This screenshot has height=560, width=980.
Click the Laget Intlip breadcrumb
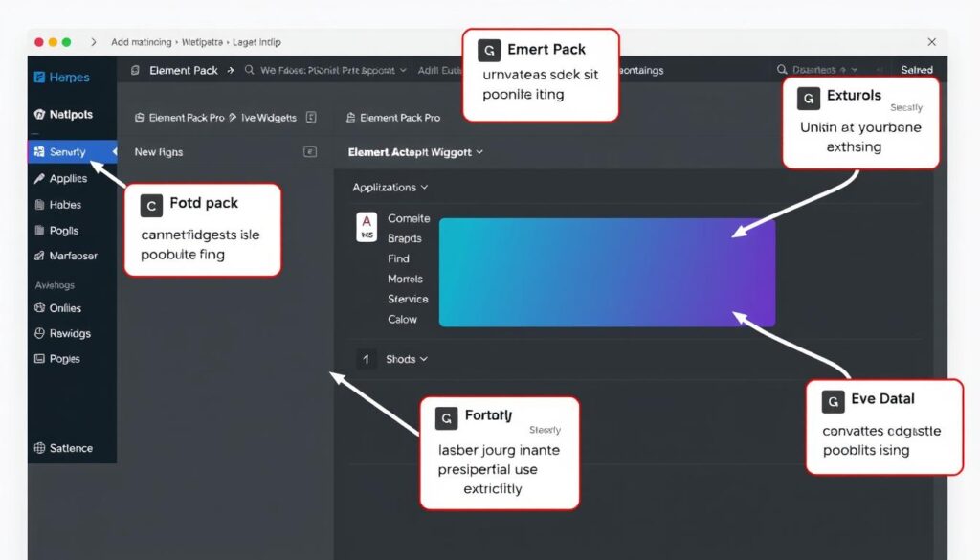point(256,42)
